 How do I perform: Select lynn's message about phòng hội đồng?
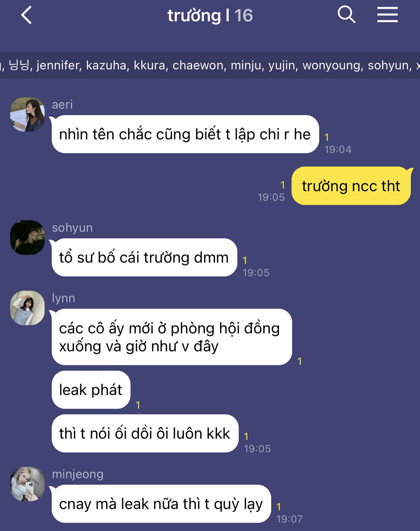click(x=171, y=337)
